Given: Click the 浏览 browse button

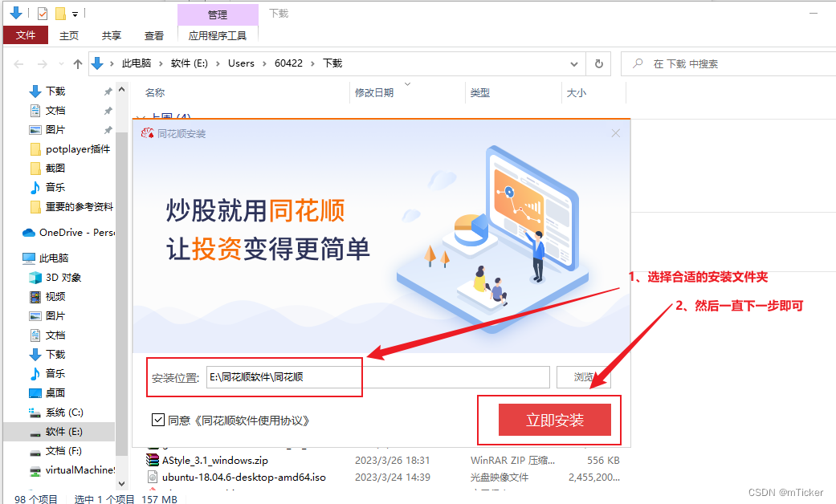Looking at the screenshot, I should point(584,377).
